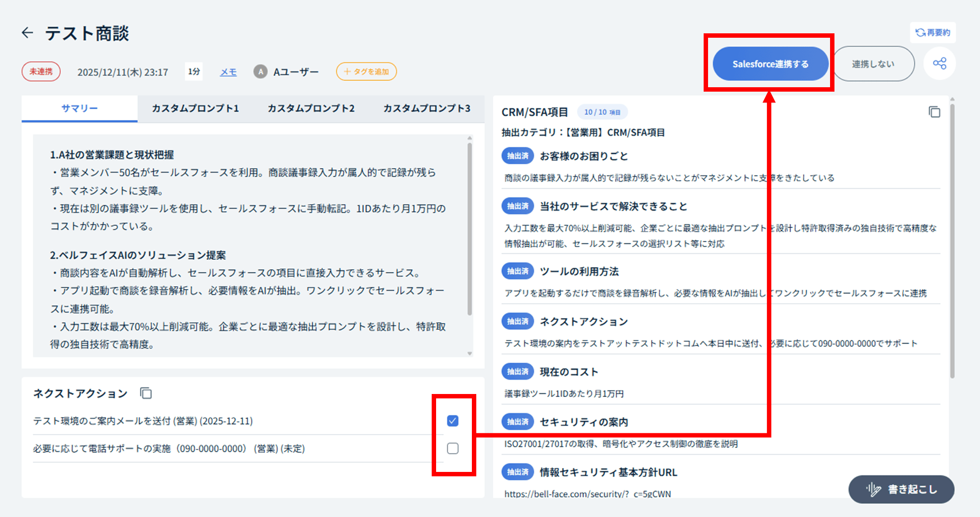Viewport: 980px width, 517px height.
Task: Check the 電話サポートの実施 checkbox
Action: pyautogui.click(x=453, y=448)
